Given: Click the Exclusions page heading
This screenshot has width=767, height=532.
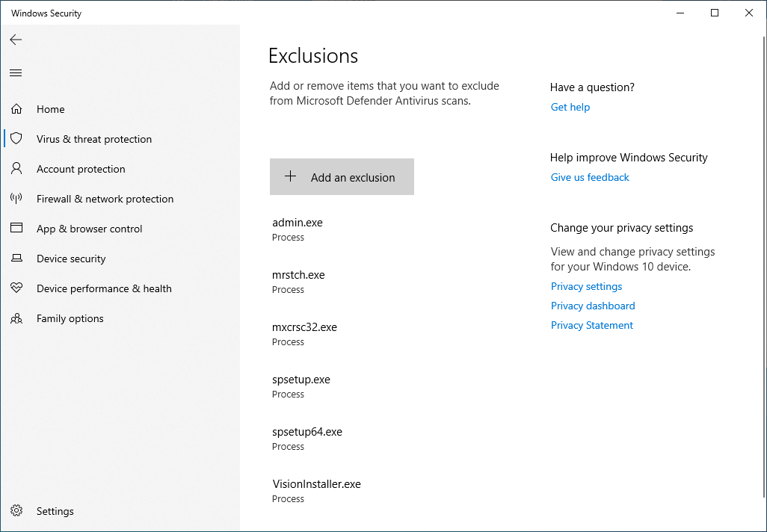Looking at the screenshot, I should (x=313, y=56).
